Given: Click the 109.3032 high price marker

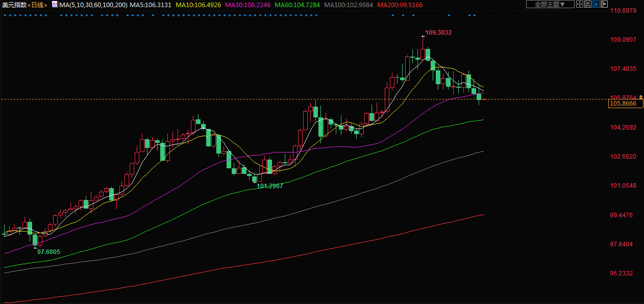Looking at the screenshot, I should coord(438,33).
